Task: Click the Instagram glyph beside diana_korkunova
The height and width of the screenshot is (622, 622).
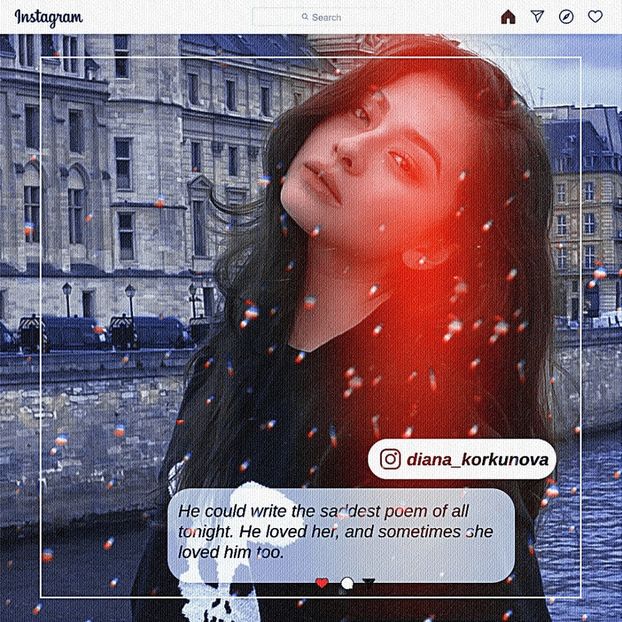Action: coord(391,459)
